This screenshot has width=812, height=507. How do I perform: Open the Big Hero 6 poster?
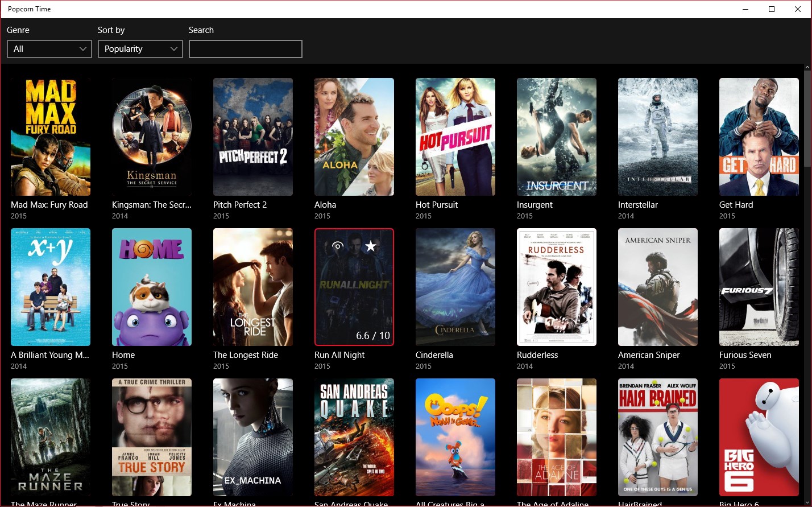click(759, 438)
